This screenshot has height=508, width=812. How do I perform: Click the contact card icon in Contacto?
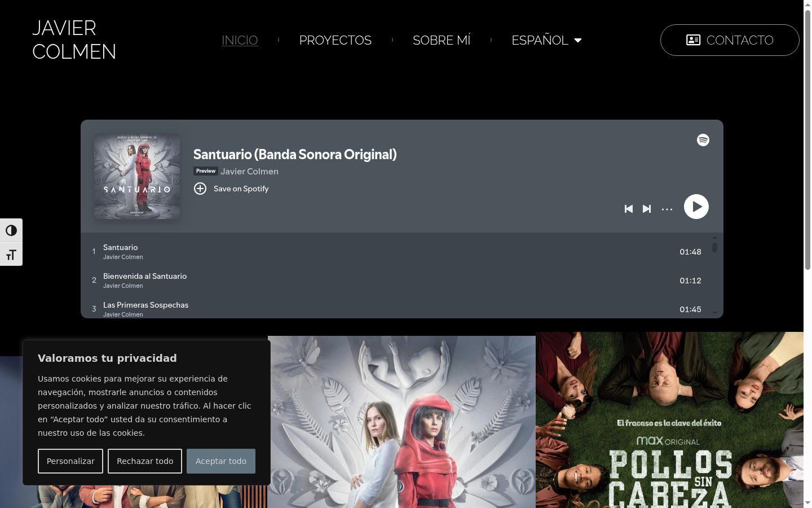pos(693,40)
